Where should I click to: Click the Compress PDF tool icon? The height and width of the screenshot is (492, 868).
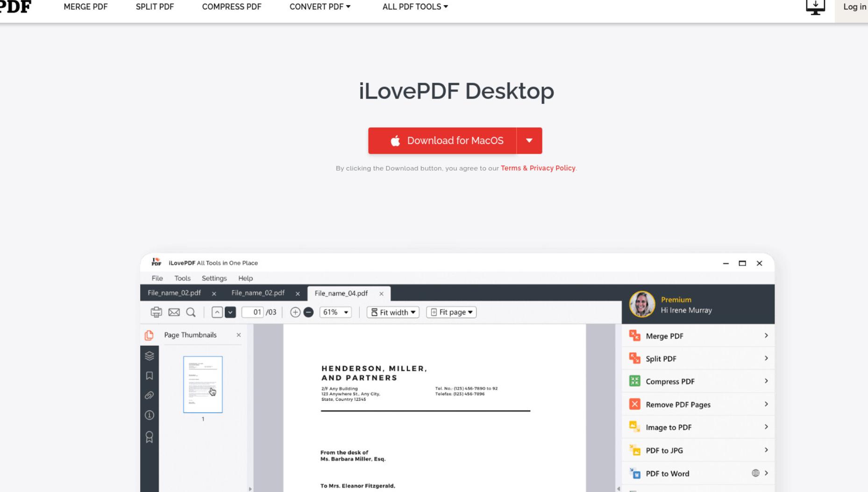click(x=634, y=381)
